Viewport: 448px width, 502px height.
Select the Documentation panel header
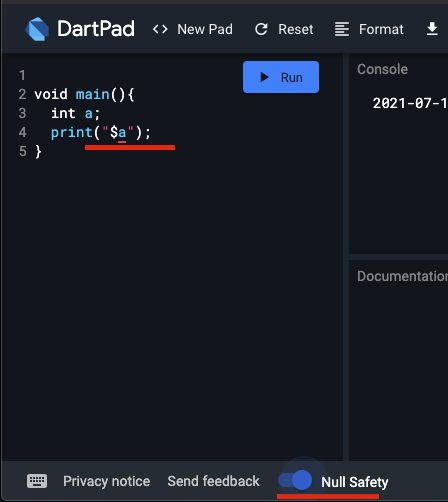[402, 276]
